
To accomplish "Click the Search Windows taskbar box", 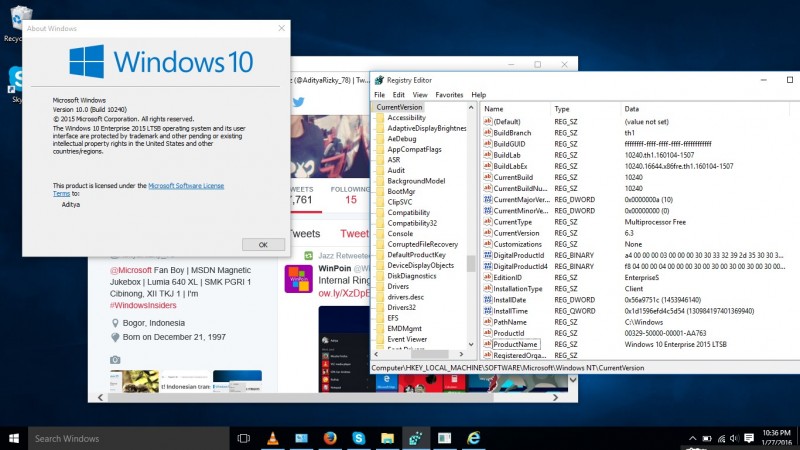I will click(x=129, y=438).
